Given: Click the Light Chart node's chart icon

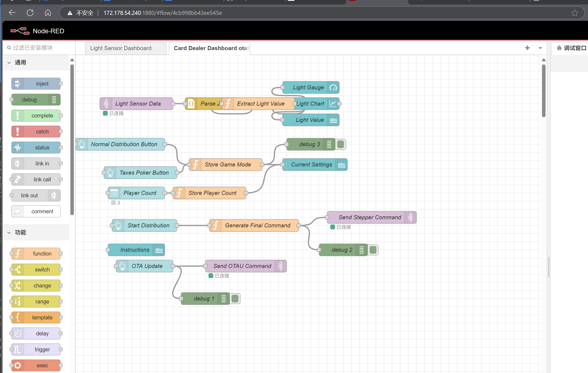Looking at the screenshot, I should click(x=333, y=104).
